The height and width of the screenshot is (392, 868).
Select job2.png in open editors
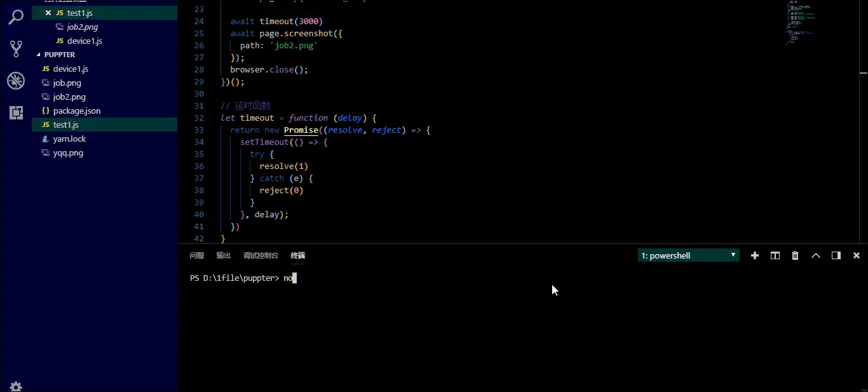pos(82,27)
